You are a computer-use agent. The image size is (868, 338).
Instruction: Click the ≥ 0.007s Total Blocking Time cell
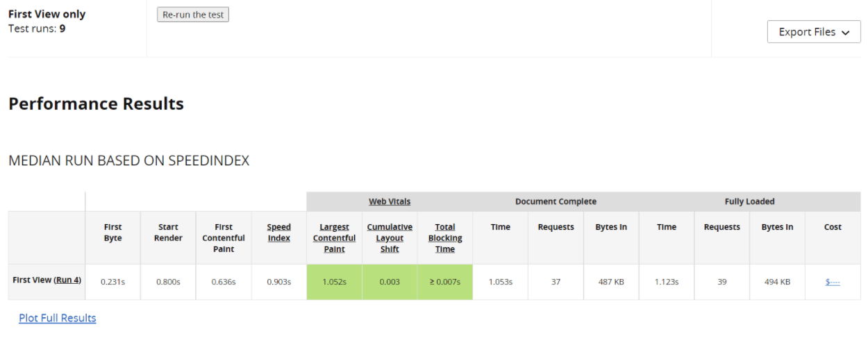pos(445,282)
